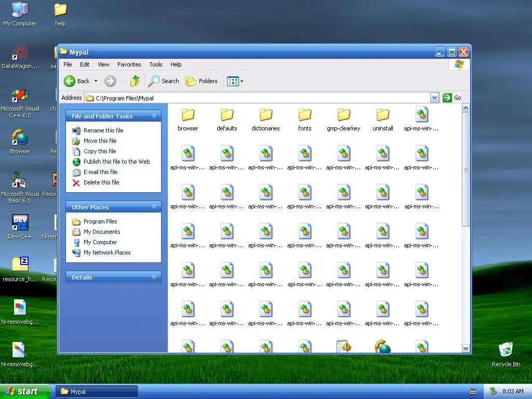
Task: Open the Favorites menu
Action: point(129,64)
